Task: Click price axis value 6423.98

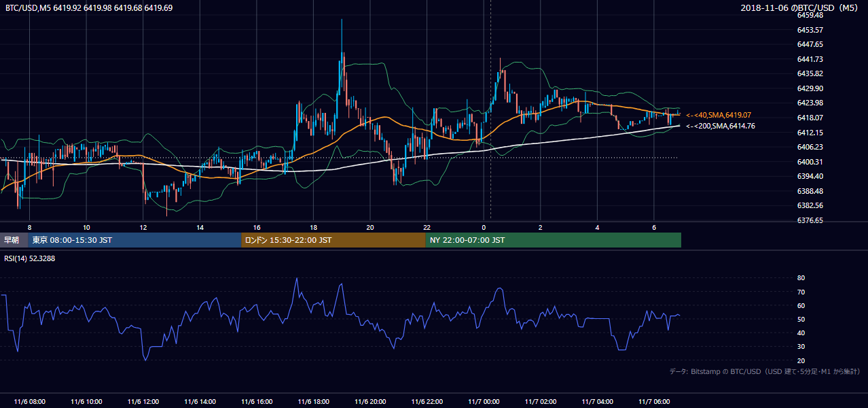Action: click(x=810, y=103)
